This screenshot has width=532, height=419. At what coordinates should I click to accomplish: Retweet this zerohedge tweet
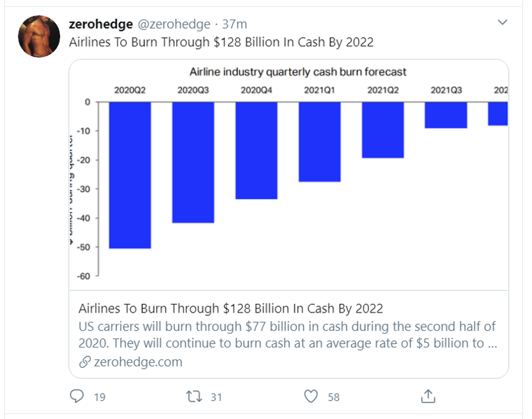pos(194,397)
